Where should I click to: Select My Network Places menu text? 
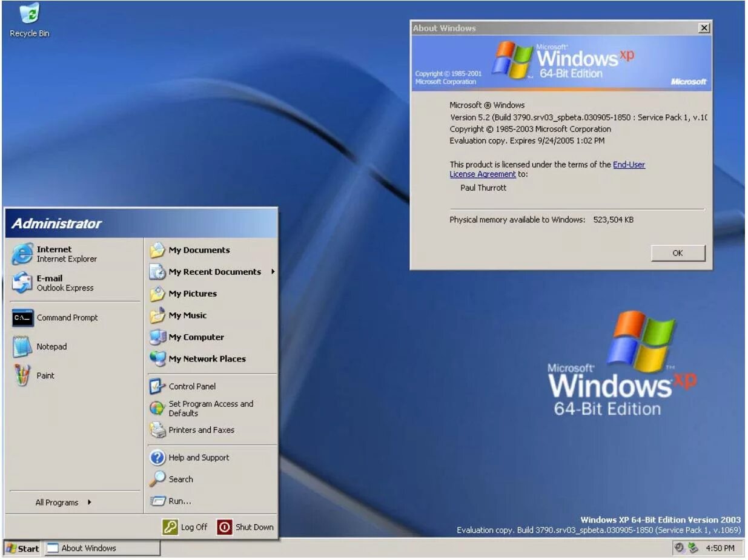click(207, 359)
